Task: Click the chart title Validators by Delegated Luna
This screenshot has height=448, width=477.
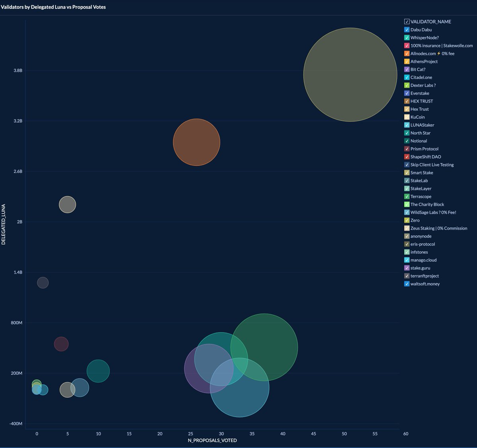Action: (53, 7)
